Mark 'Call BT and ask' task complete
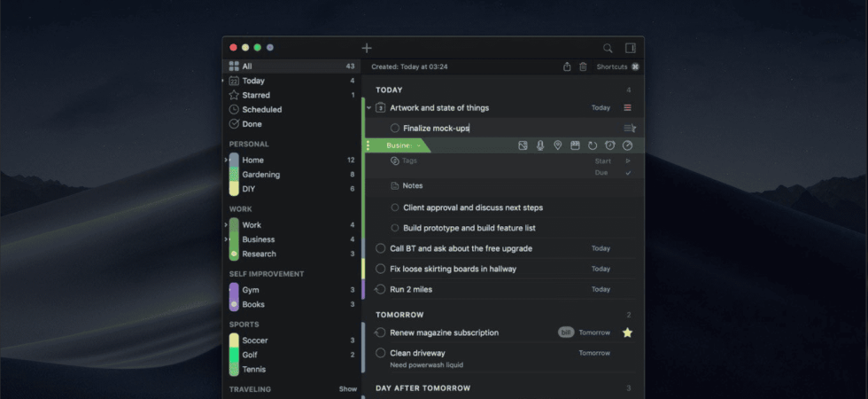Screen dimensions: 868x399 [x=380, y=248]
